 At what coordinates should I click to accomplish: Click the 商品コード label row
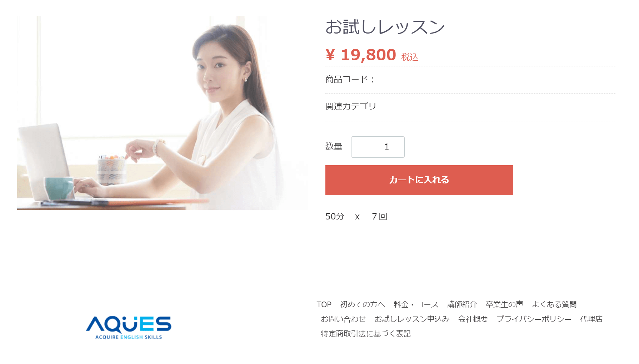point(471,79)
